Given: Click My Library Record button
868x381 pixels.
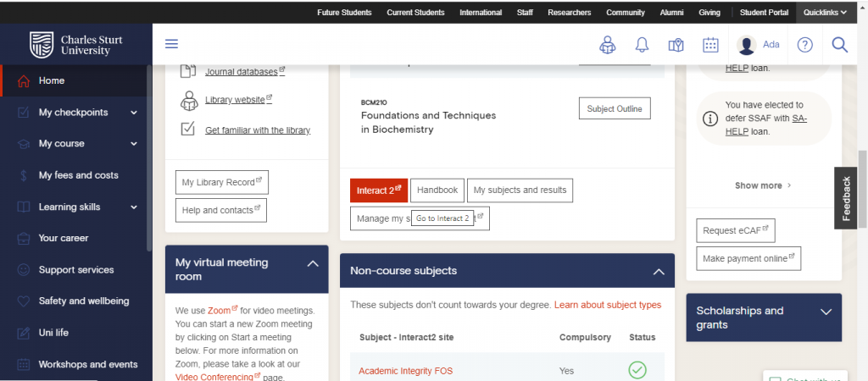Looking at the screenshot, I should [221, 182].
